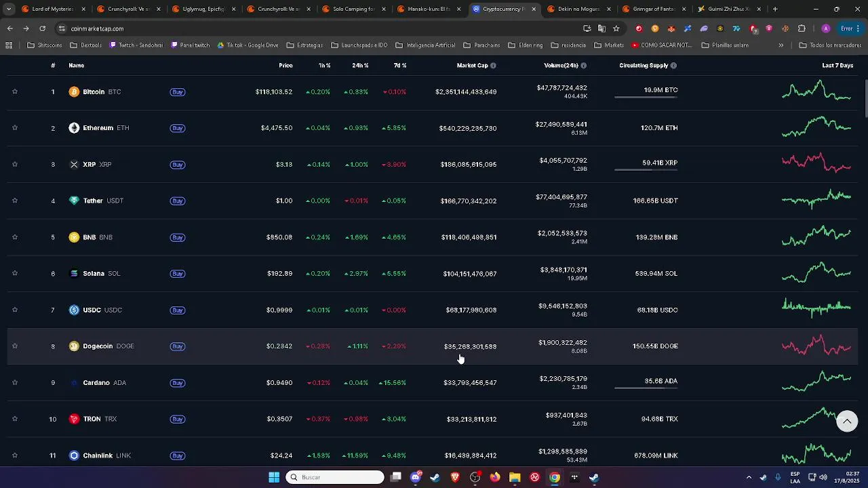The width and height of the screenshot is (868, 488).
Task: Toggle watchlist star for Dogecoin
Action: 14,346
